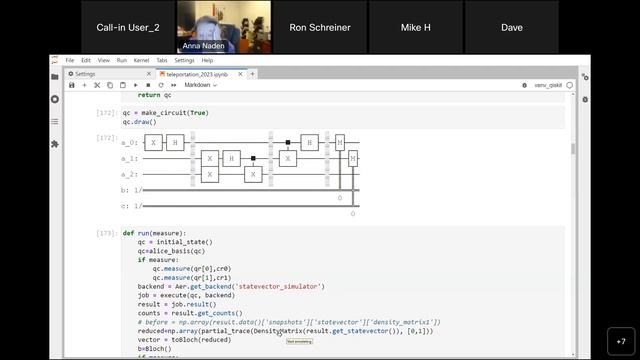Click the 'job = execute(qc, backend)' line
Viewport: 640px width, 360px height.
186,295
